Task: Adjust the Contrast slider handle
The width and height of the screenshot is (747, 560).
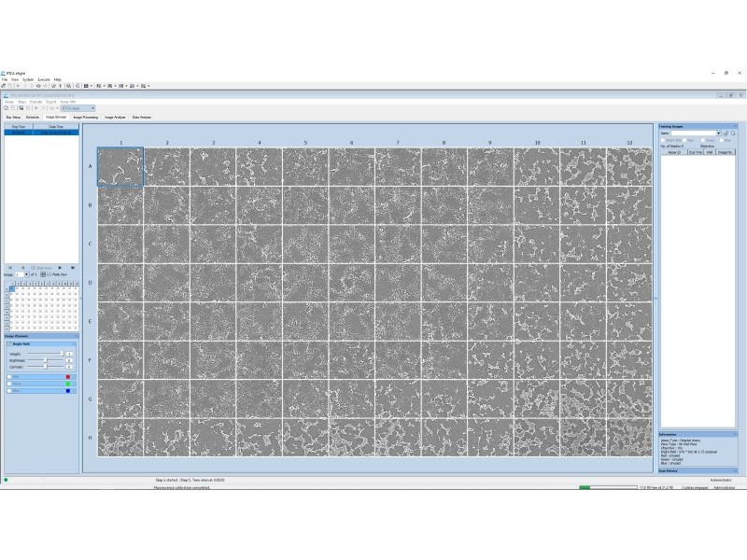Action: point(45,367)
